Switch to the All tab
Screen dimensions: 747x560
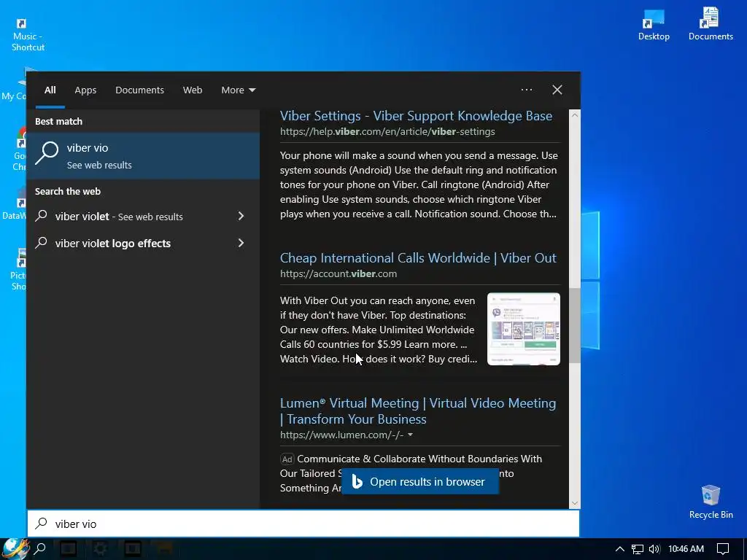pos(50,90)
